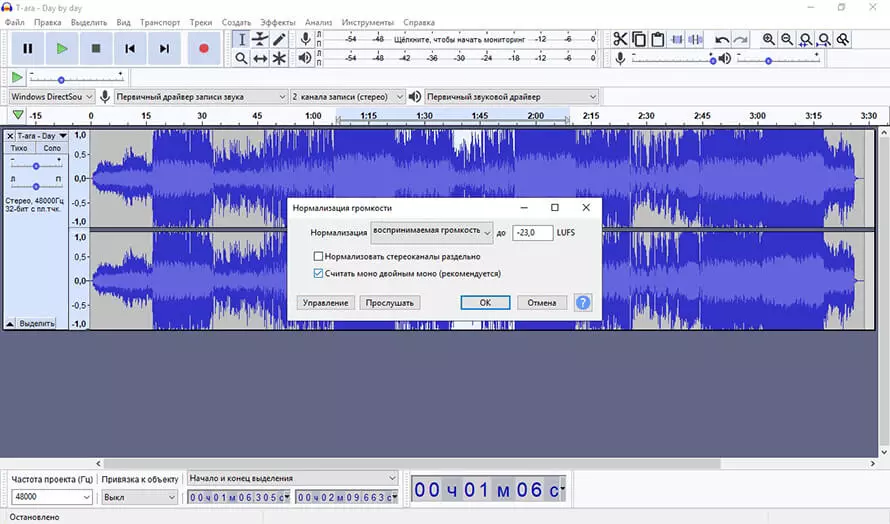Uncheck treat mono as dual mono

pos(318,274)
